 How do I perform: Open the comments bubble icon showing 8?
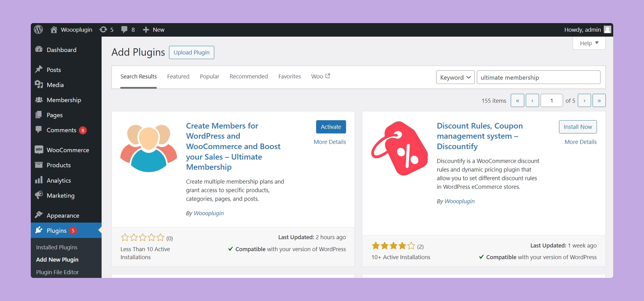(x=124, y=29)
